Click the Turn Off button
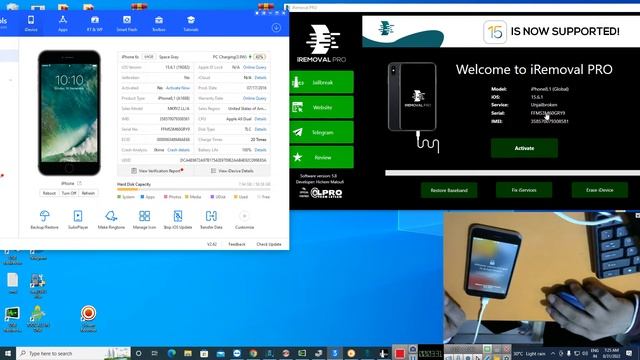This screenshot has width=640, height=360. coord(69,193)
